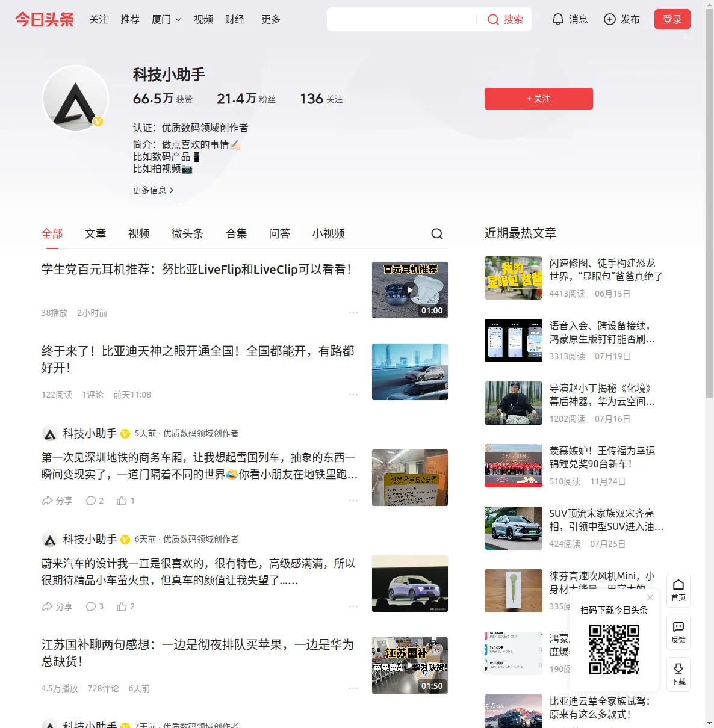The height and width of the screenshot is (728, 714).
Task: Switch to the 小视频 tab
Action: [329, 233]
